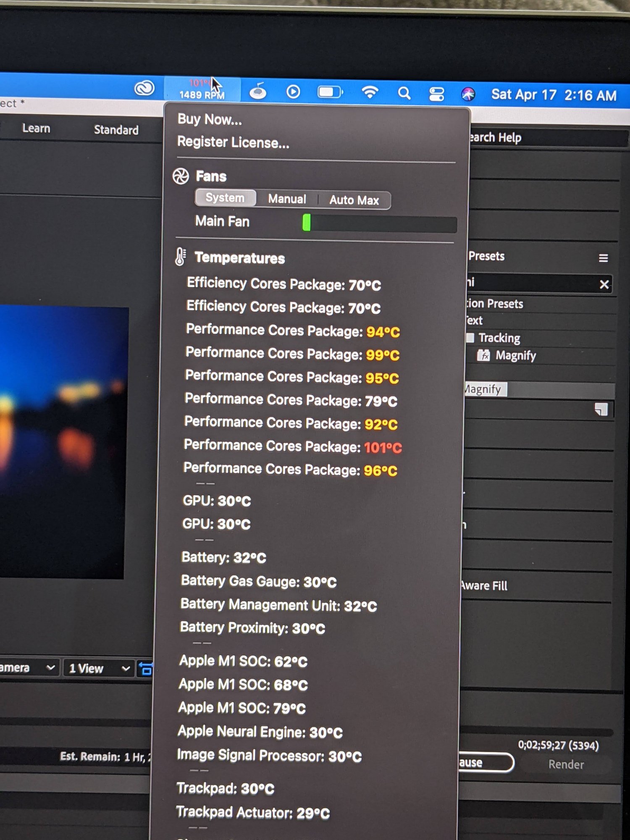Clear the effects search field
Screen dimensions: 630x840
point(604,284)
